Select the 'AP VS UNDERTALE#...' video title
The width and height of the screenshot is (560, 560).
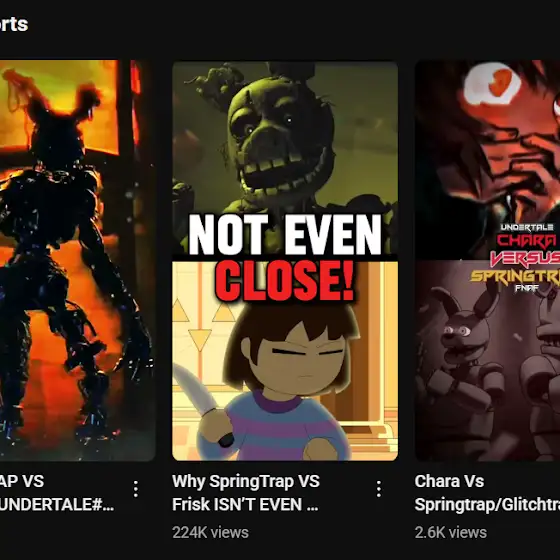point(57,493)
